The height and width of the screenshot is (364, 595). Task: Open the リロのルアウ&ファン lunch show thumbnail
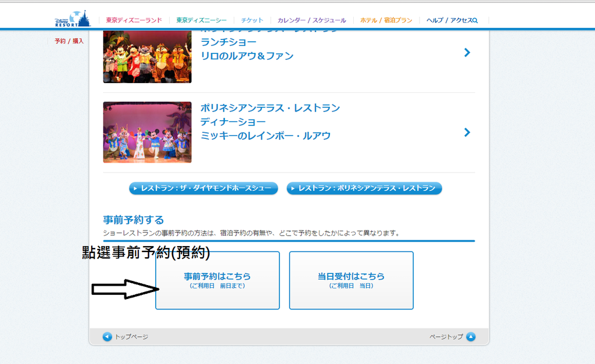(147, 56)
